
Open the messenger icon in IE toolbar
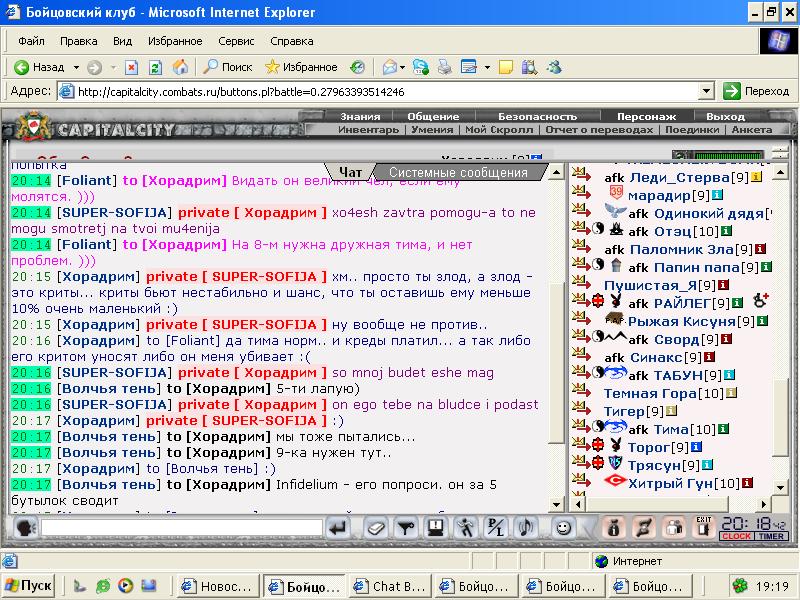point(554,67)
